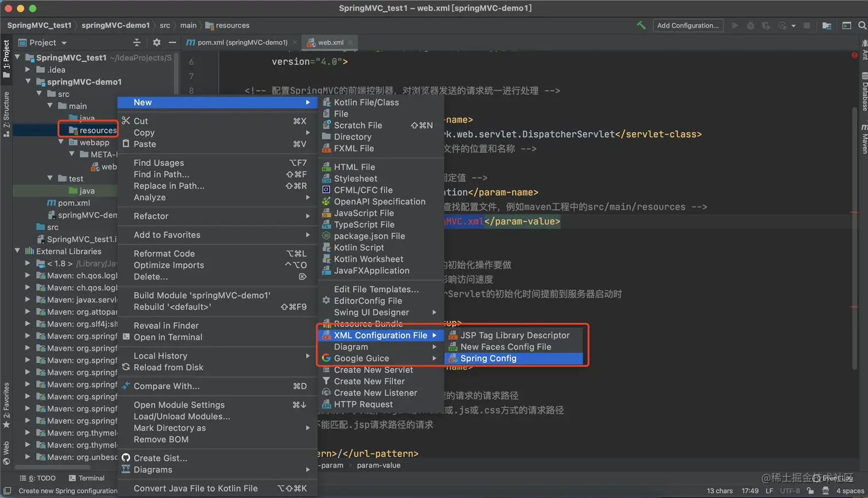Click the Run arrow icon in toolbar

(735, 25)
